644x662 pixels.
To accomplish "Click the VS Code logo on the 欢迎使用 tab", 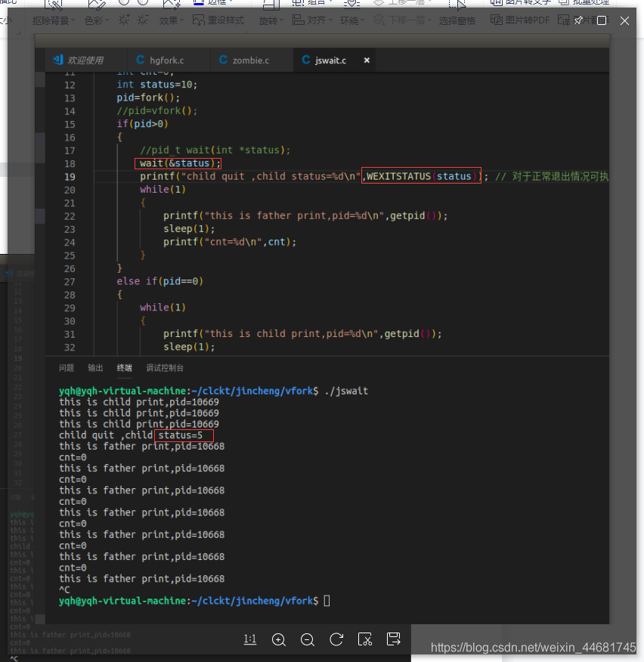I will pos(58,60).
